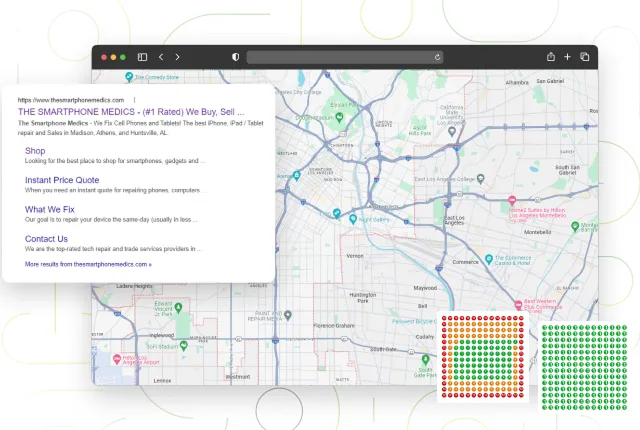
Task: Open THE SMARTPHONE MEDICS result title
Action: tap(131, 112)
